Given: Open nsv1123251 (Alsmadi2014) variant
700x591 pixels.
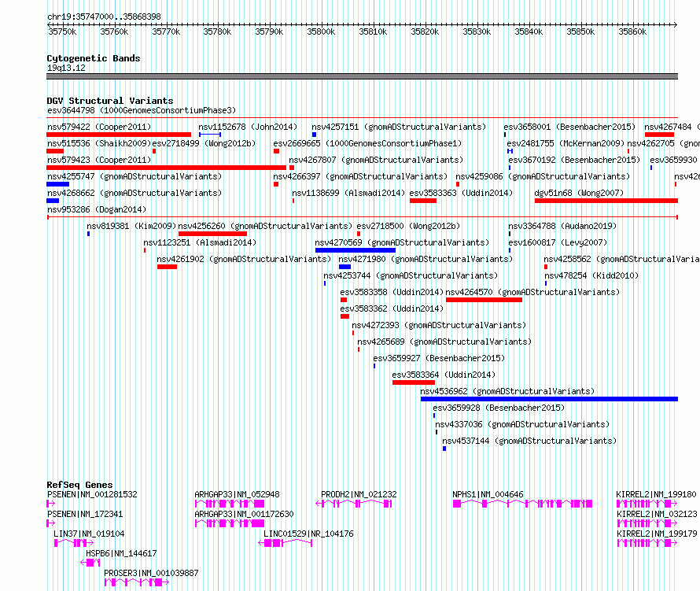Looking at the screenshot, I should [x=200, y=242].
